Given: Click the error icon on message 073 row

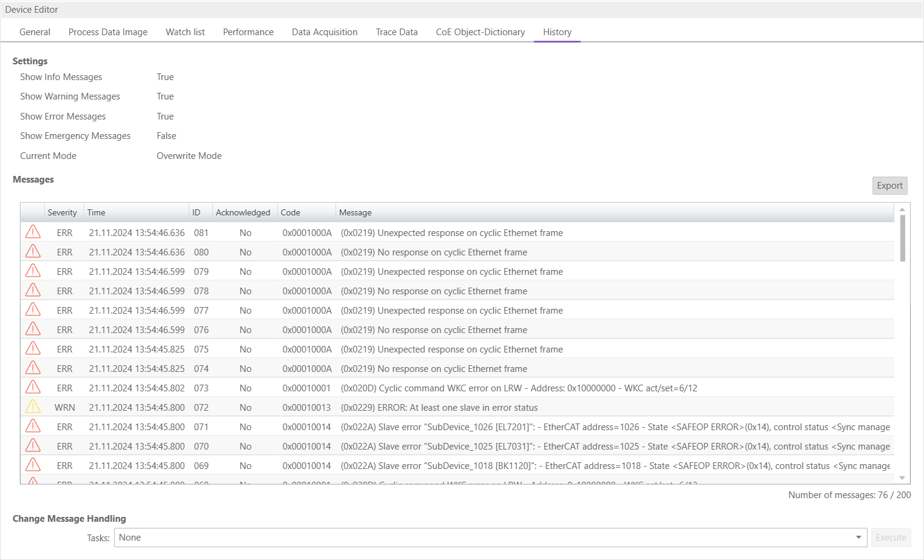Looking at the screenshot, I should click(x=33, y=388).
